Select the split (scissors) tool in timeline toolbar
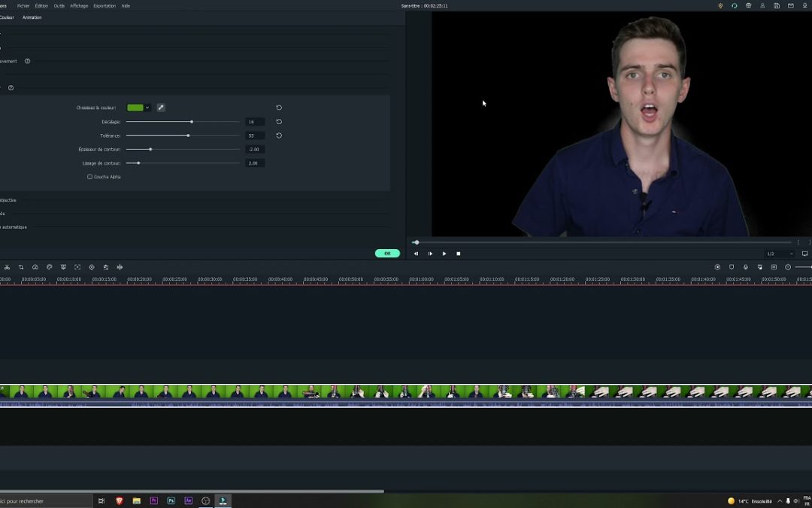The height and width of the screenshot is (508, 812). [8, 266]
